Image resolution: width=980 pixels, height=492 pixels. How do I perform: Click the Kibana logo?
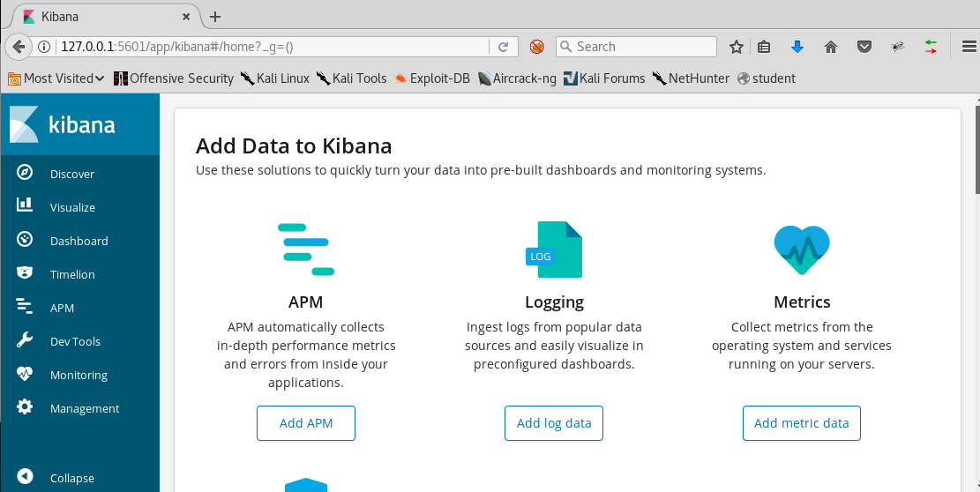[x=64, y=124]
